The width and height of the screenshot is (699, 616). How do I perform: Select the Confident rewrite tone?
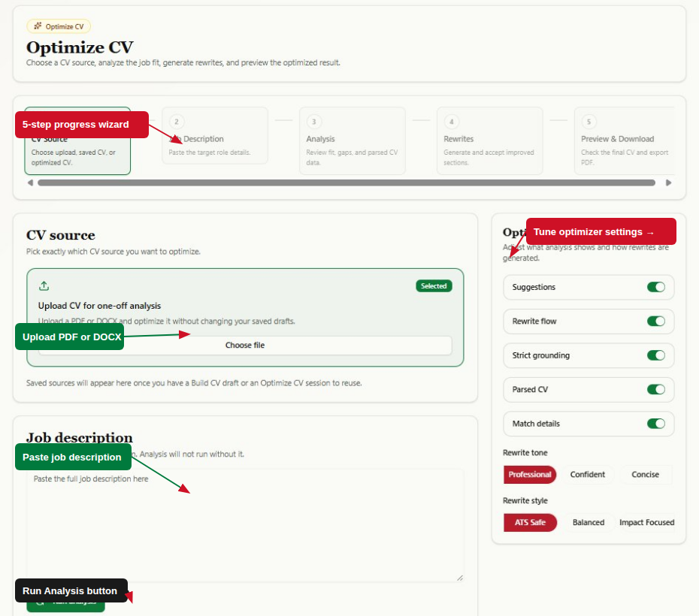[588, 474]
